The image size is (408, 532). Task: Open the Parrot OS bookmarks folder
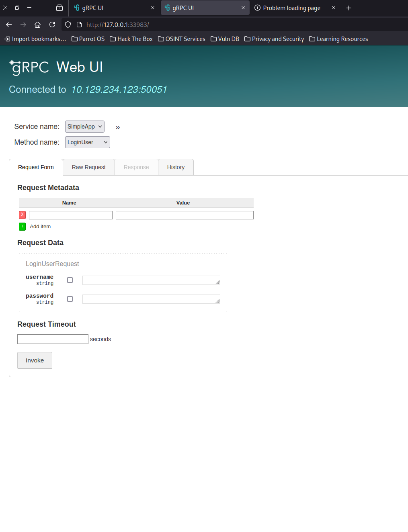88,39
